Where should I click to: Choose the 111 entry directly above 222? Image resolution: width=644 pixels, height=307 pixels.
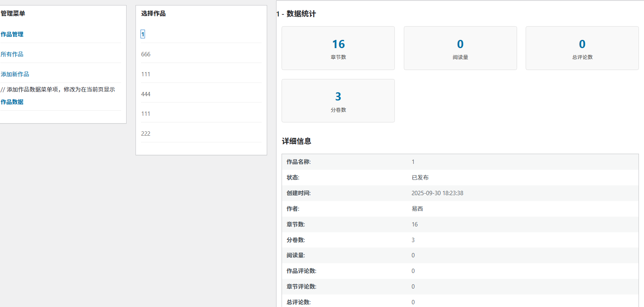tap(146, 114)
